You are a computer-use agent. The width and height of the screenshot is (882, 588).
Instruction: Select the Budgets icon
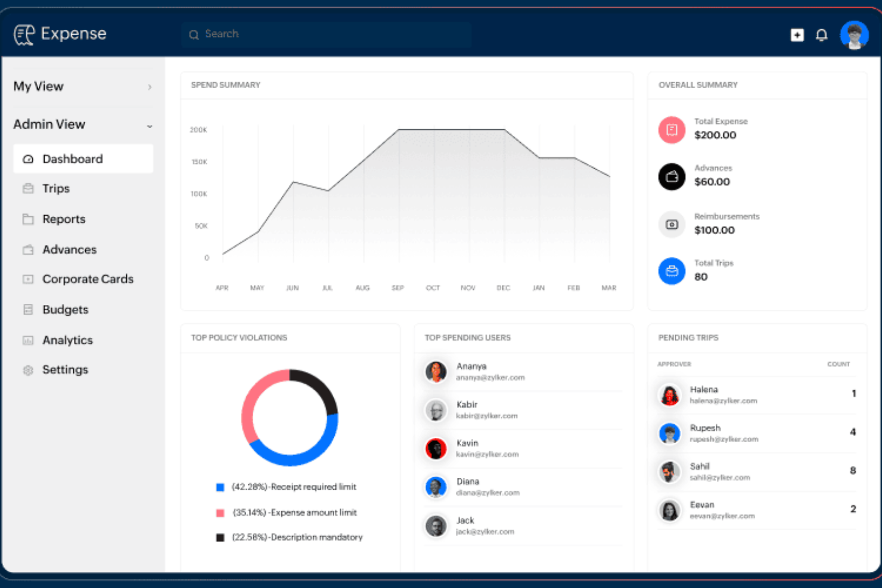pos(27,309)
